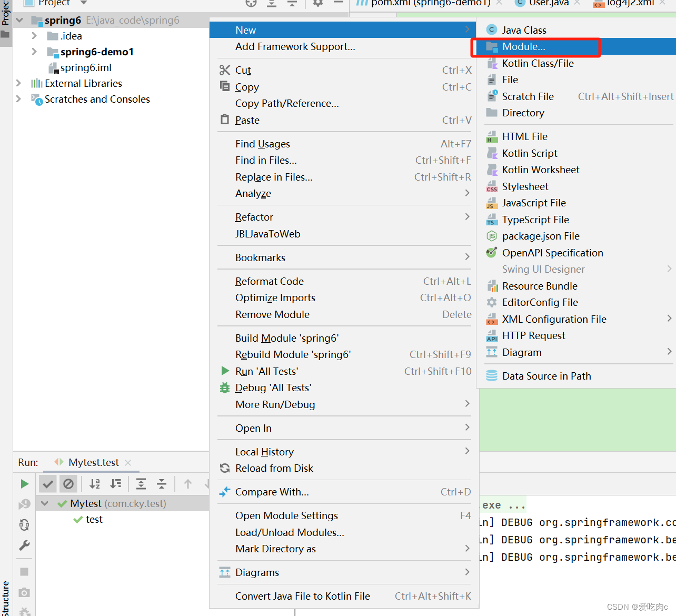This screenshot has height=616, width=676.
Task: Select Module... in New submenu
Action: point(576,46)
